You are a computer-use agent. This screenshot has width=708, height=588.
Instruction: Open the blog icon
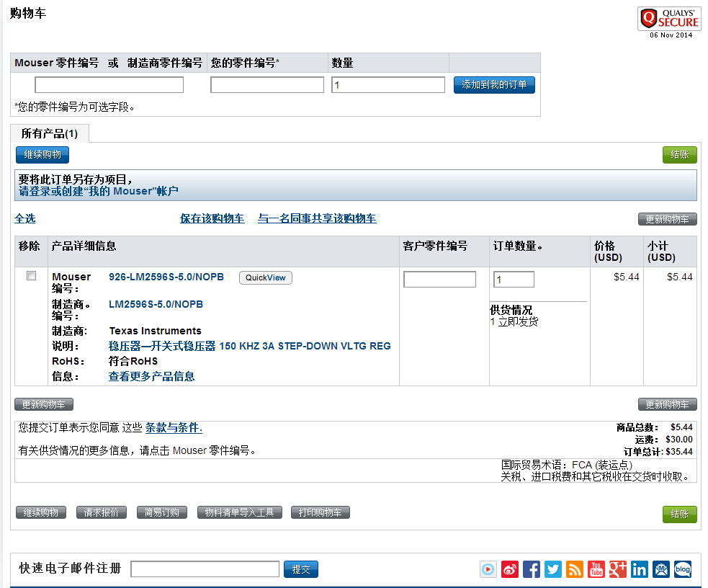[683, 569]
